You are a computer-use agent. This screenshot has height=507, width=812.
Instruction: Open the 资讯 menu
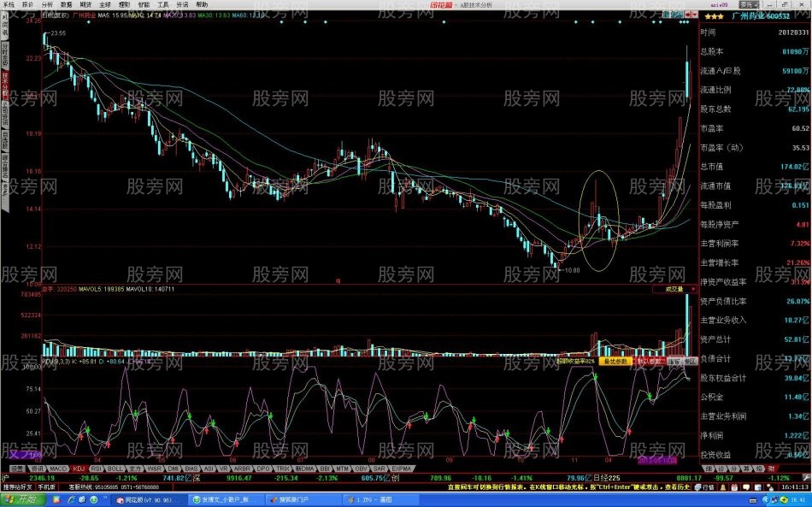(182, 4)
